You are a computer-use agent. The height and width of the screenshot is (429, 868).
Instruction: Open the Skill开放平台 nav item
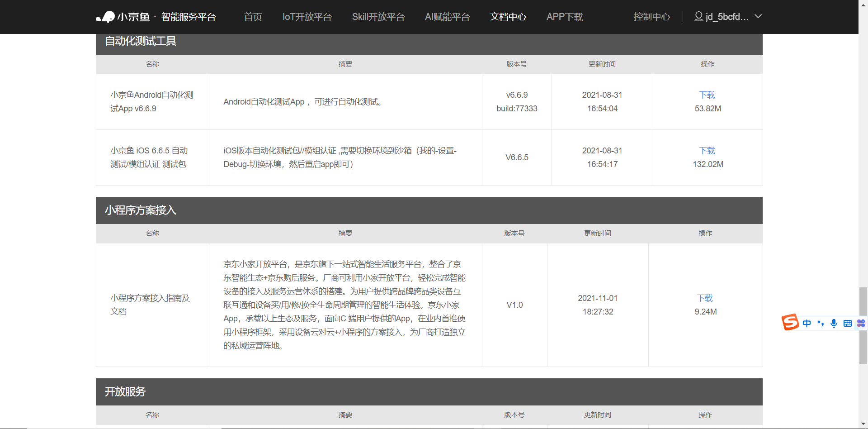pyautogui.click(x=378, y=17)
